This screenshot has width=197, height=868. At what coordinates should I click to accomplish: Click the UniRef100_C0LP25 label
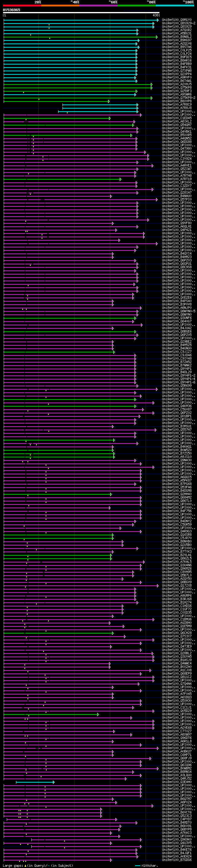click(x=177, y=50)
